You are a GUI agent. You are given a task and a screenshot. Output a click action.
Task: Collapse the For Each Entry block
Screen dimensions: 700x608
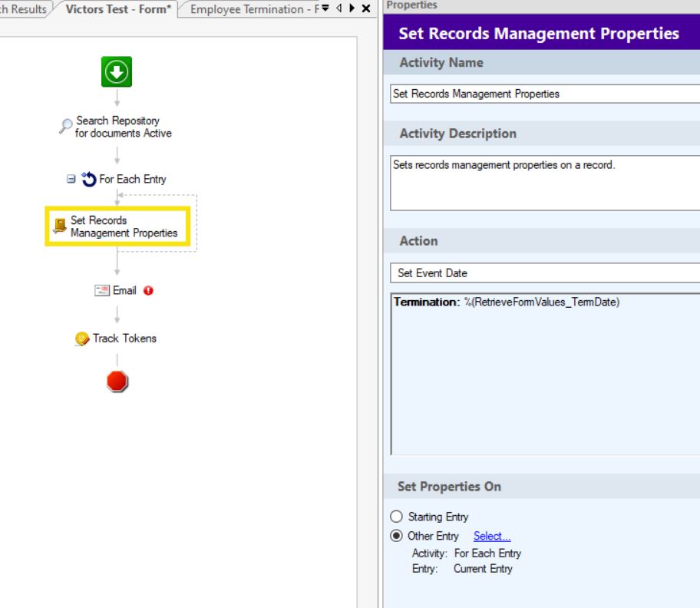click(x=71, y=179)
